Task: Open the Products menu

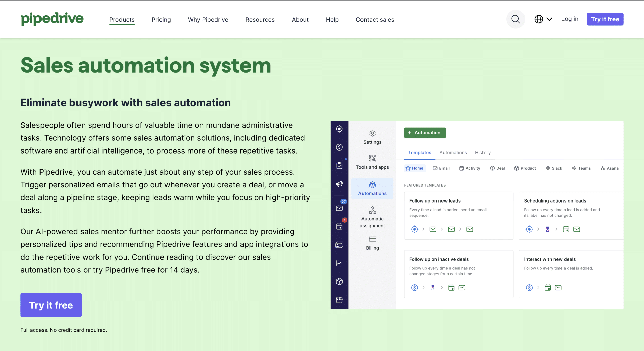Action: (122, 20)
